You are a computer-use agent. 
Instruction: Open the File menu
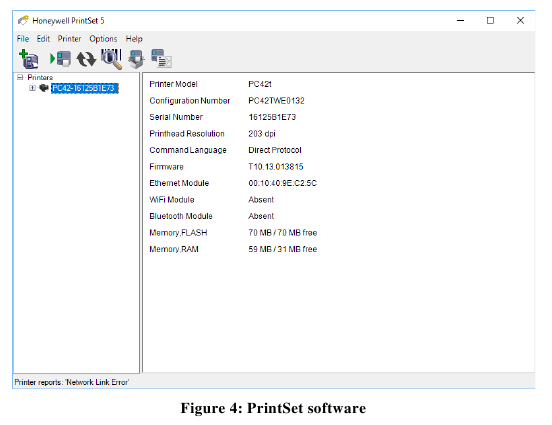(x=23, y=39)
